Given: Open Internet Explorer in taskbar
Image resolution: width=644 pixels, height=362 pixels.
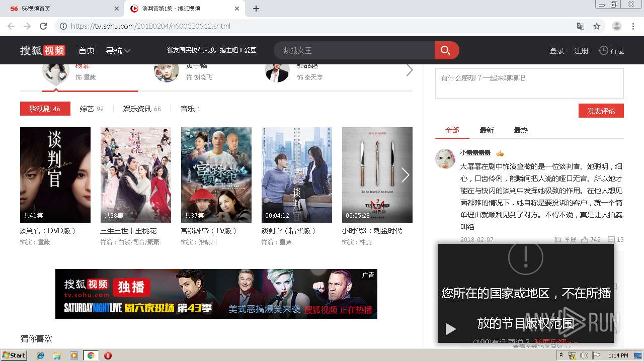Looking at the screenshot, I should coord(40,355).
